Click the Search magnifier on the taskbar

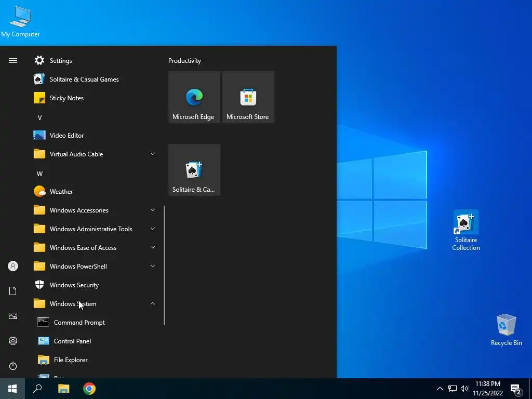37,389
